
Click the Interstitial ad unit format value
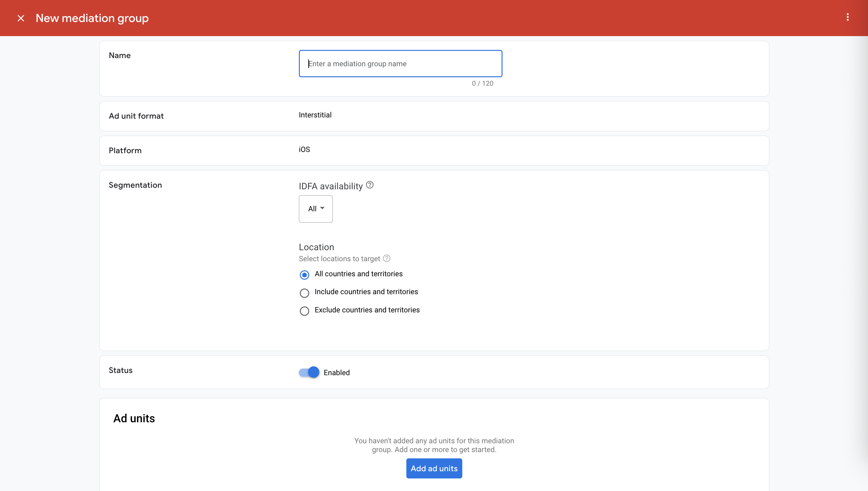[x=315, y=115]
